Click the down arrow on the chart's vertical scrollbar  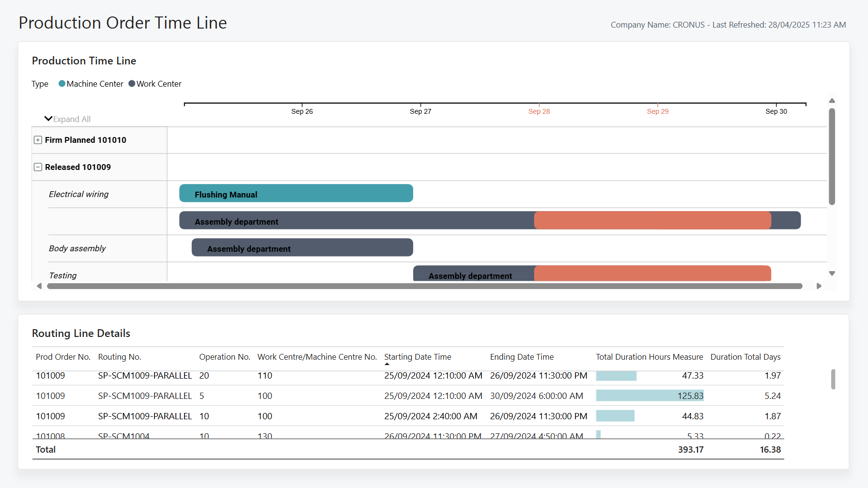(832, 273)
